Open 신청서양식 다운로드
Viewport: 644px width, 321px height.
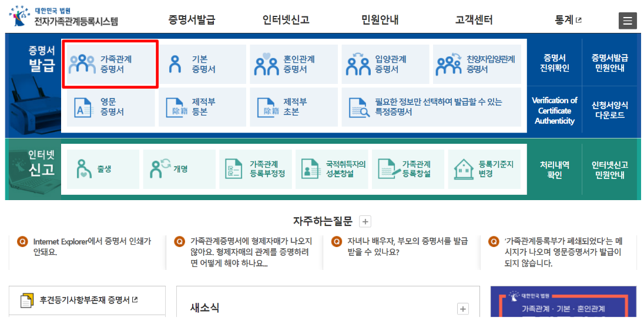(610, 111)
